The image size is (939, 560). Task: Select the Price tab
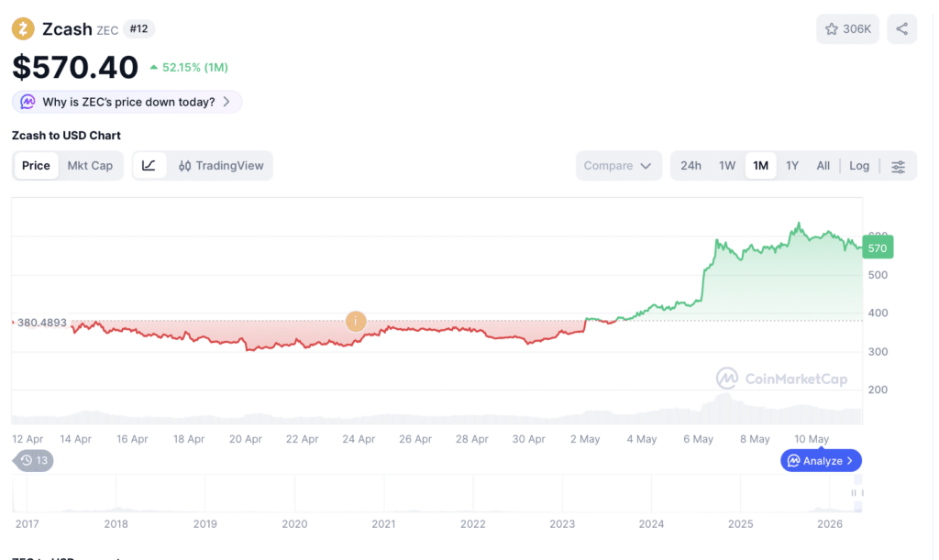click(x=36, y=166)
